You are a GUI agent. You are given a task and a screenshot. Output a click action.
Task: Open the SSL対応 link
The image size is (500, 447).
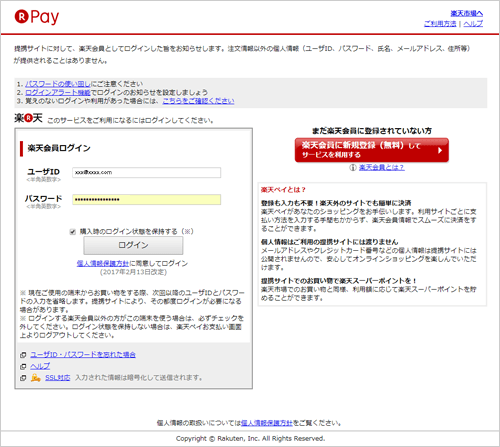(x=58, y=378)
